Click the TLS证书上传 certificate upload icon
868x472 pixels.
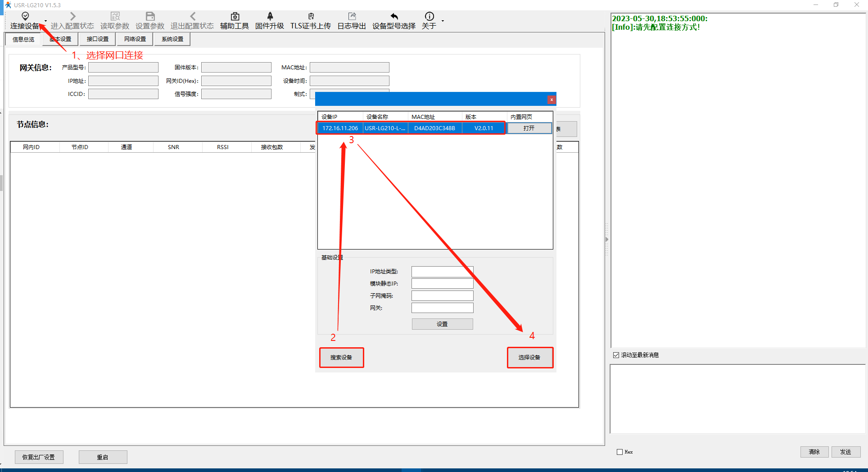pos(311,16)
